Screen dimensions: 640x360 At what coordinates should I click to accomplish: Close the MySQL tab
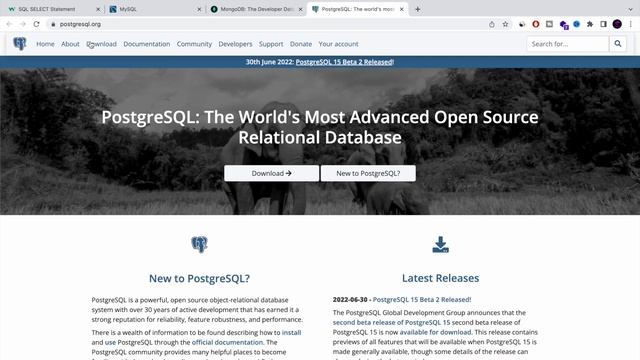[x=199, y=9]
